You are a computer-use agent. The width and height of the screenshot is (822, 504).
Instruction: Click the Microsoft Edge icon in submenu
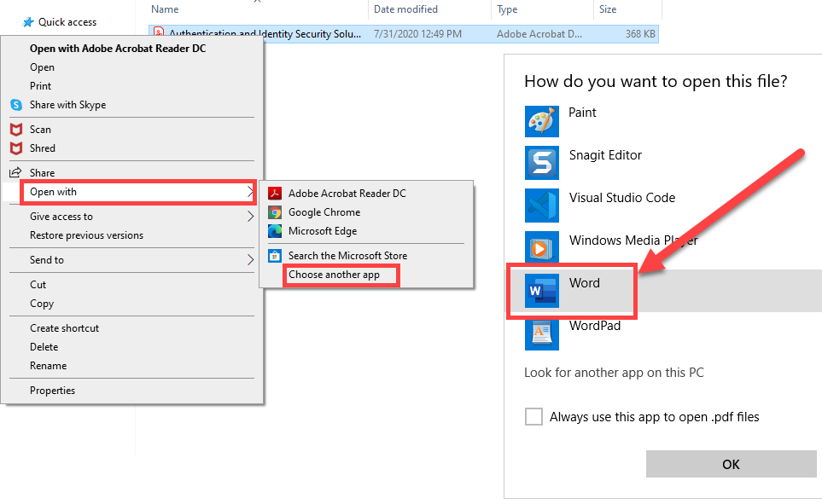pos(275,231)
